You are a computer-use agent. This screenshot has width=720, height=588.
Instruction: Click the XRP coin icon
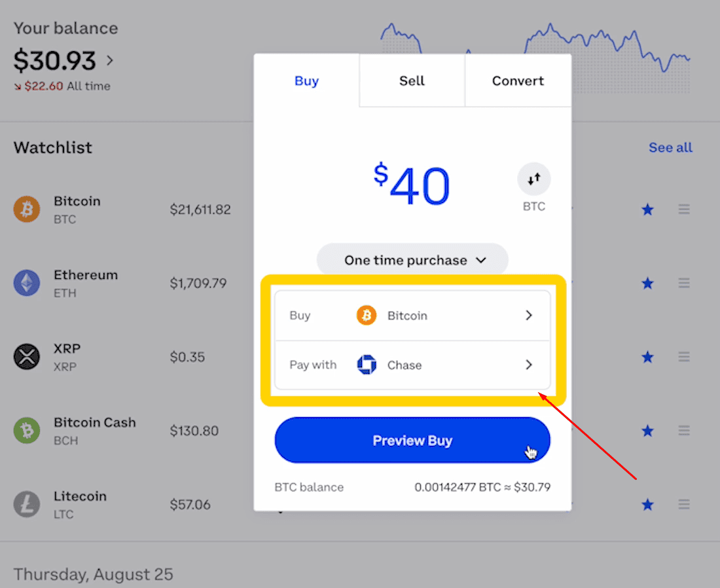click(27, 357)
